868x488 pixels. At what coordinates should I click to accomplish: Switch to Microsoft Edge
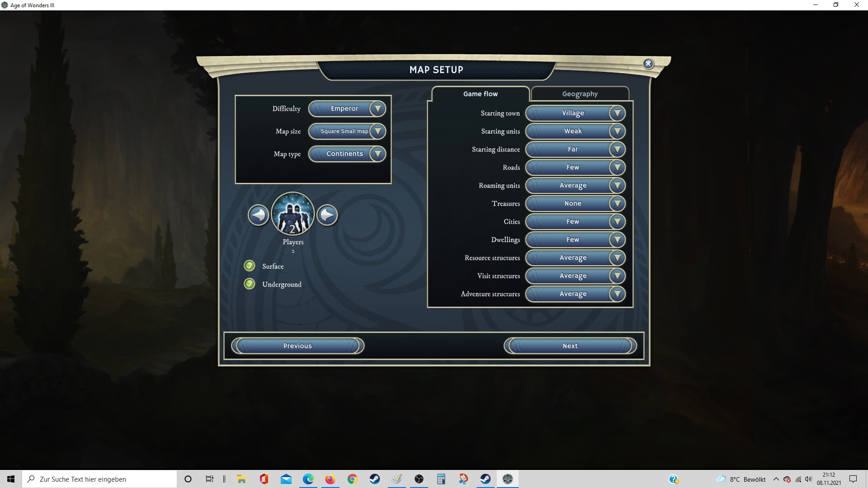(x=308, y=479)
